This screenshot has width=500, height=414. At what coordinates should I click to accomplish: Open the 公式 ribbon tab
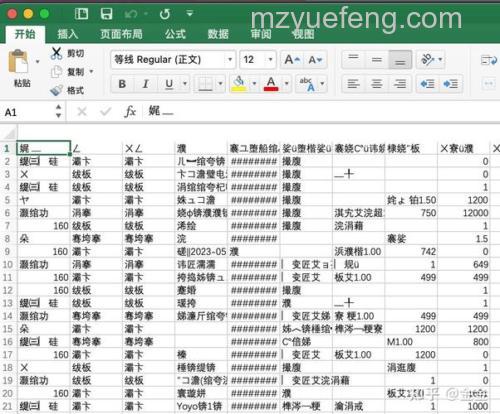(175, 34)
